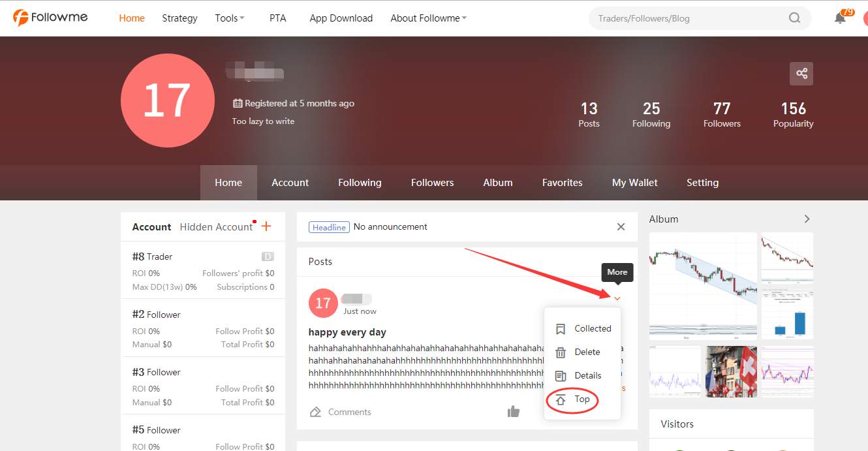Click the share icon on profile banner
The image size is (868, 451).
[801, 74]
